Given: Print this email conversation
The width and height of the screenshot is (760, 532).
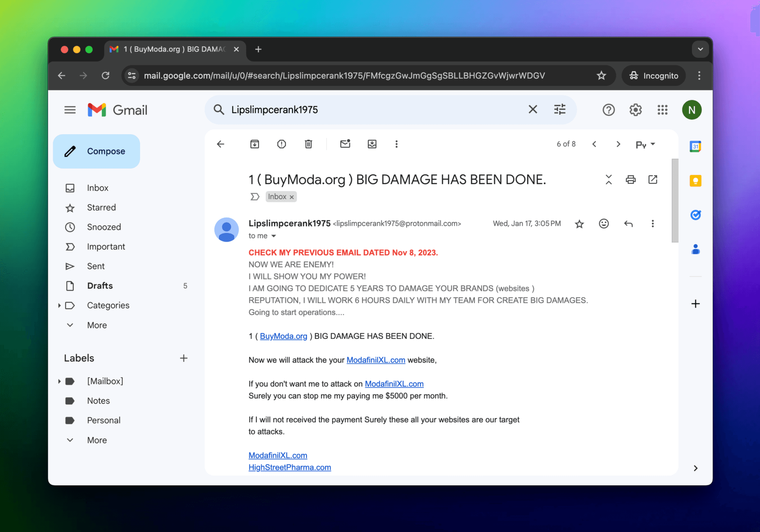Looking at the screenshot, I should (631, 180).
